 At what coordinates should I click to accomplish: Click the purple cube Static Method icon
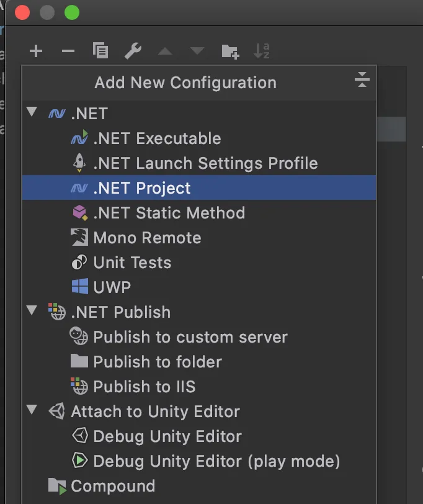80,212
